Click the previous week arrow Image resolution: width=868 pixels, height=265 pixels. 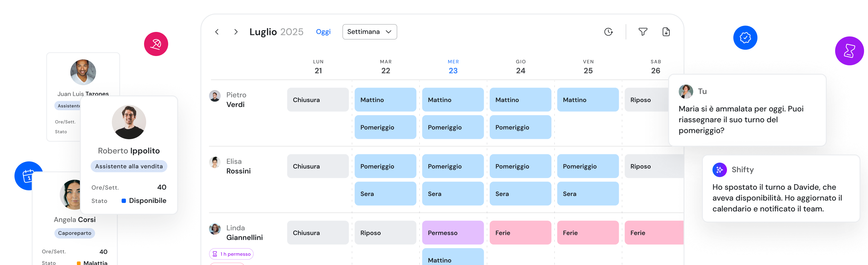[217, 32]
